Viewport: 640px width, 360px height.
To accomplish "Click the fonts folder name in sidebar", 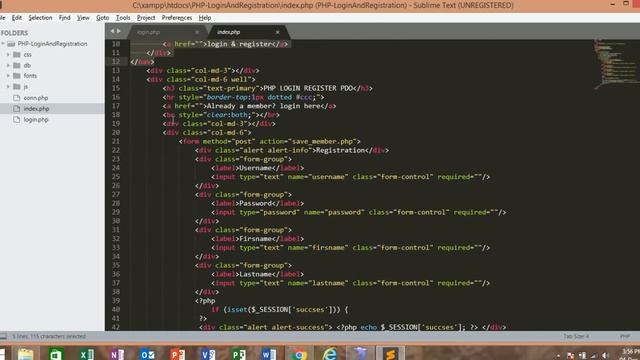I will [30, 76].
